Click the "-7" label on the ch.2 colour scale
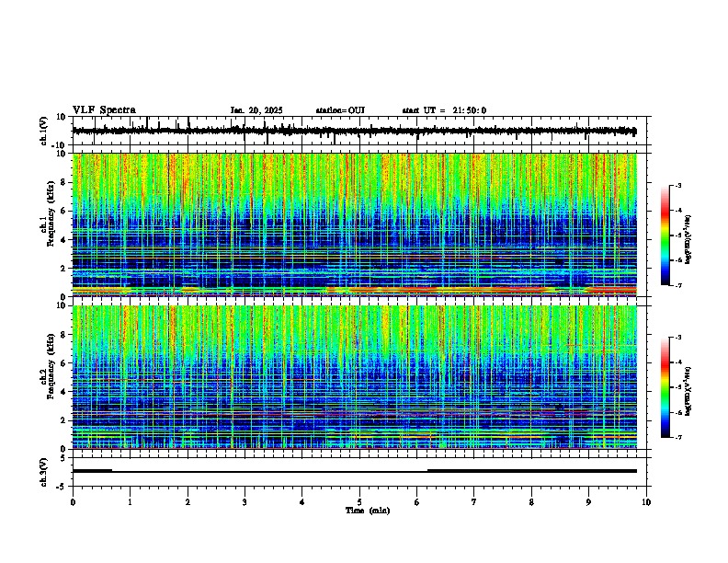 (x=678, y=437)
